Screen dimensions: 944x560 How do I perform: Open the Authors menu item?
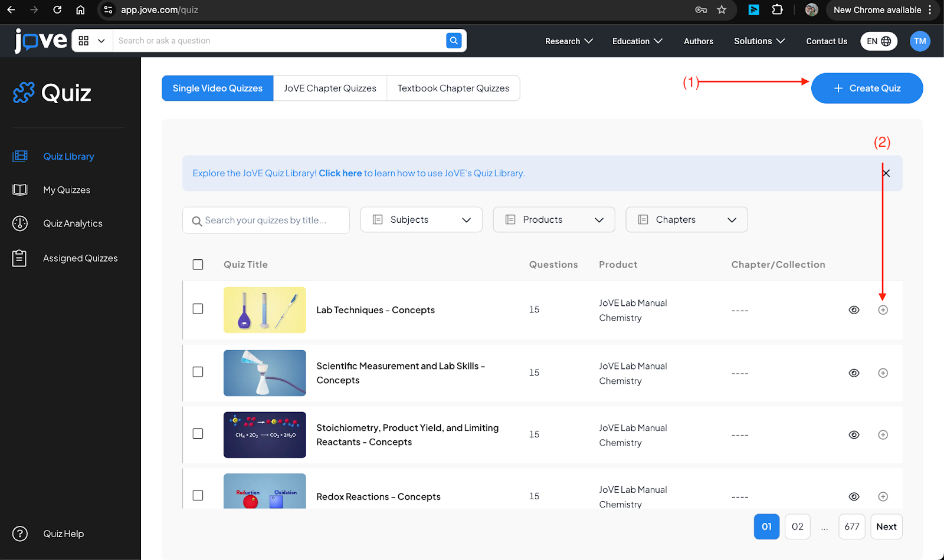699,41
